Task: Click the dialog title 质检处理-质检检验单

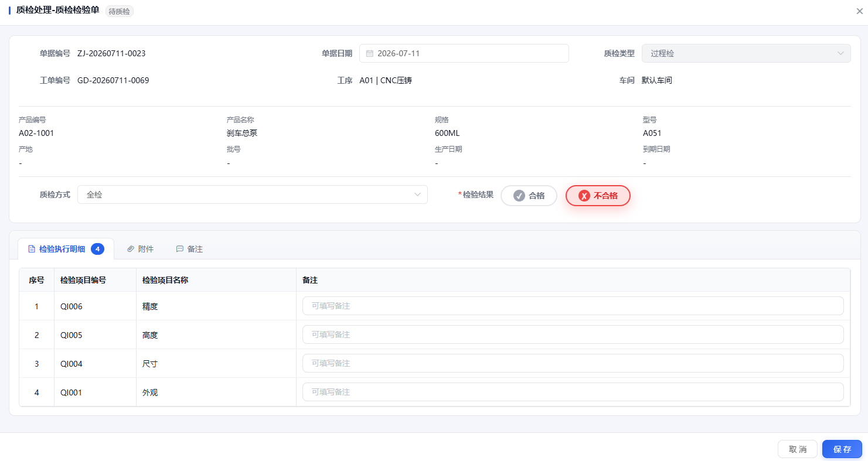Action: 57,11
